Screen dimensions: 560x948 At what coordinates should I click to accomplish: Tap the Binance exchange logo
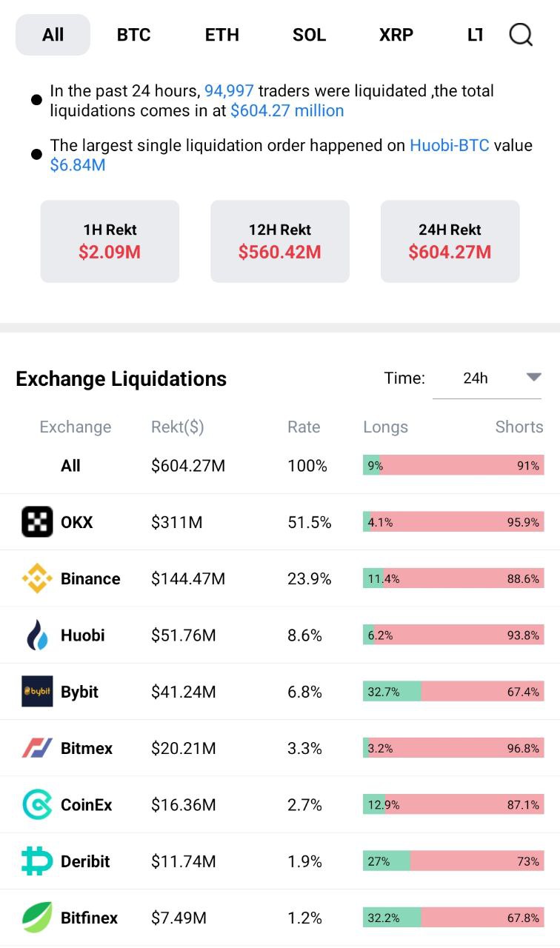coord(37,578)
